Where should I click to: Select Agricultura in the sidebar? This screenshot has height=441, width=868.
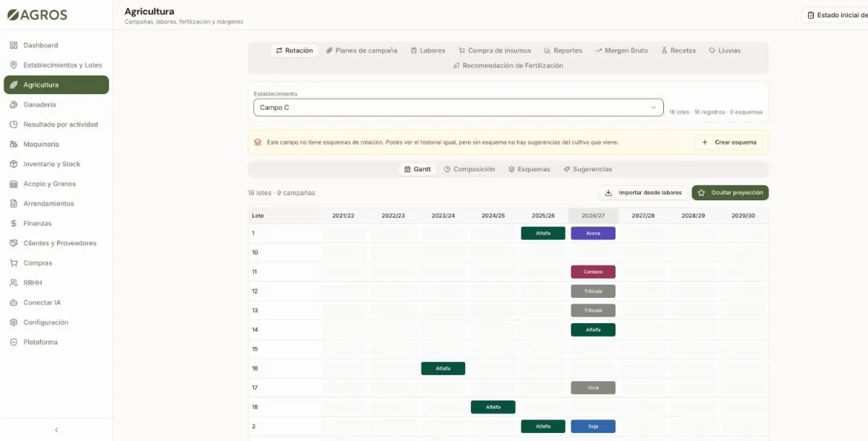(56, 85)
